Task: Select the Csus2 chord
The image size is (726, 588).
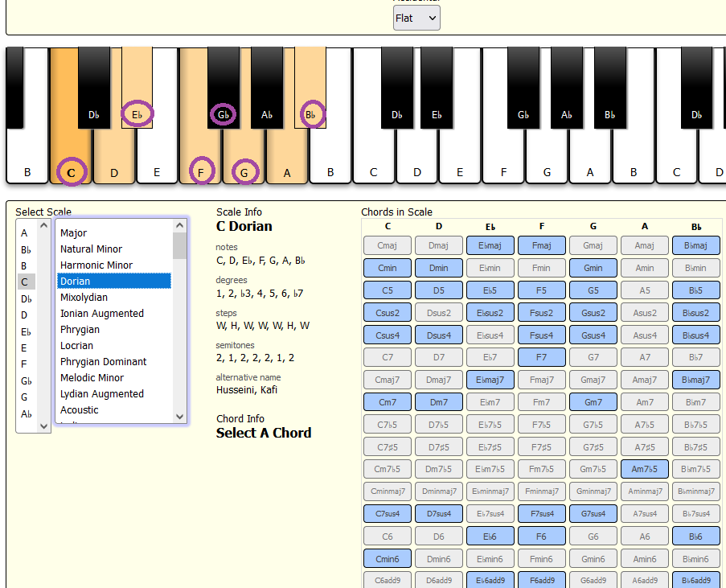Action: coord(388,313)
